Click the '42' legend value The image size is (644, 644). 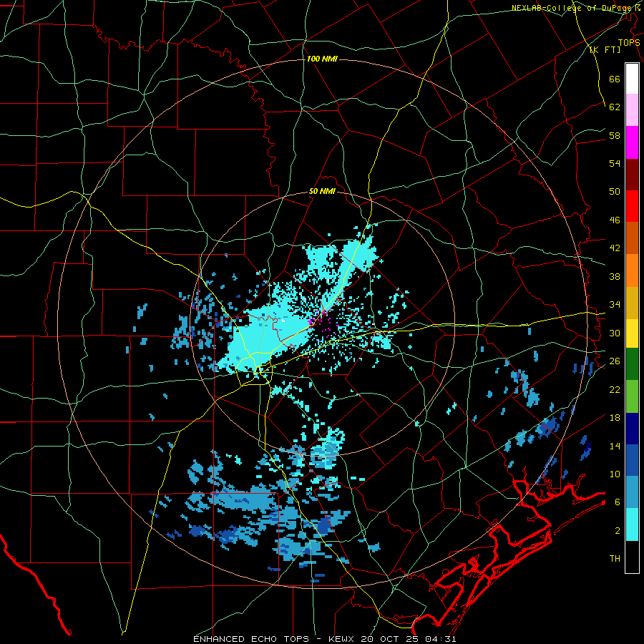click(x=615, y=248)
